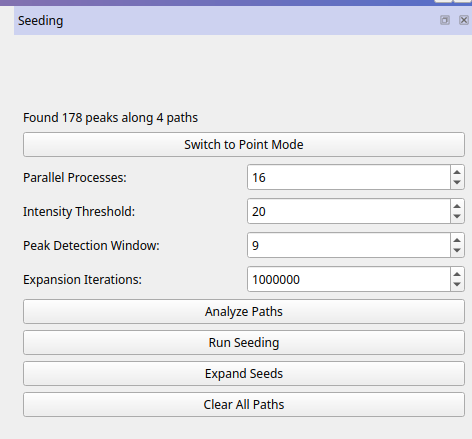Viewport: 472px width, 439px height.
Task: Increase Parallel Processes with up arrow
Action: (457, 172)
